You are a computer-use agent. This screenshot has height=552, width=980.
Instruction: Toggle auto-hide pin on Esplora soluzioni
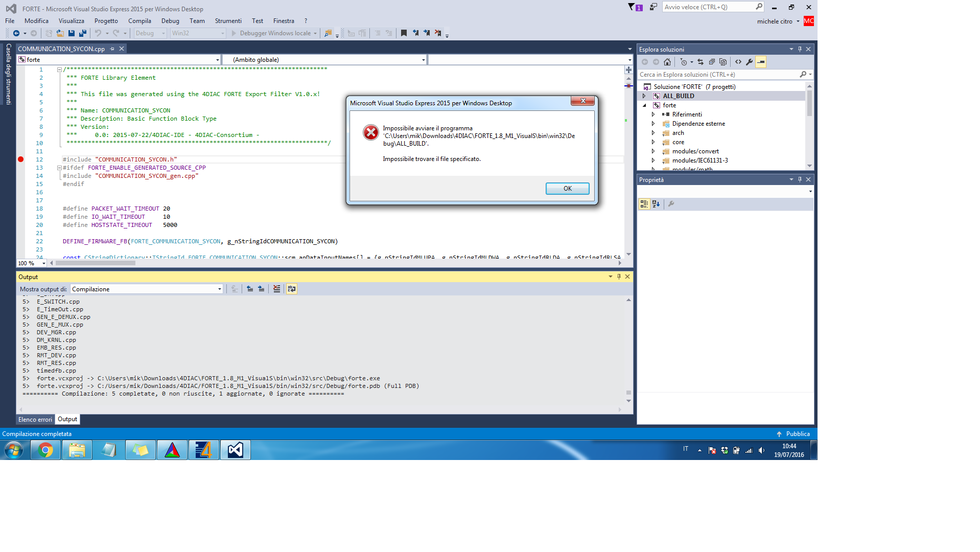[800, 49]
